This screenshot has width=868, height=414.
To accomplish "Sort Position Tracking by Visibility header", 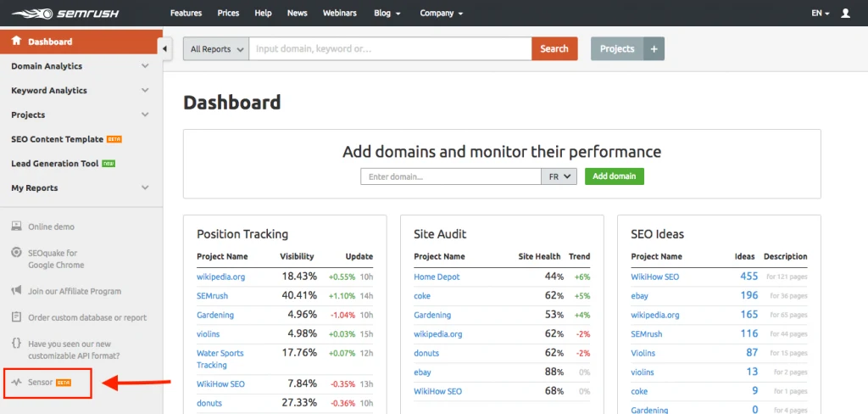I will pyautogui.click(x=297, y=256).
